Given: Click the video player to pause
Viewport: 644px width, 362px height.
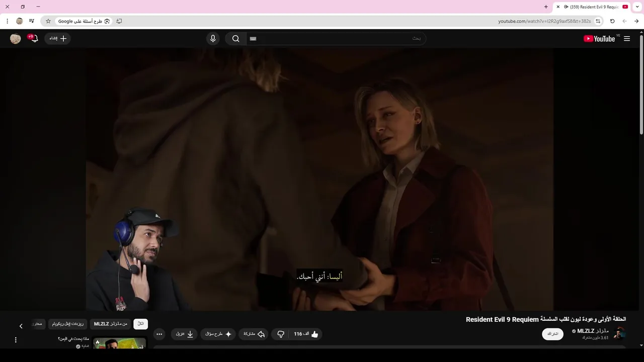Looking at the screenshot, I should pyautogui.click(x=319, y=178).
